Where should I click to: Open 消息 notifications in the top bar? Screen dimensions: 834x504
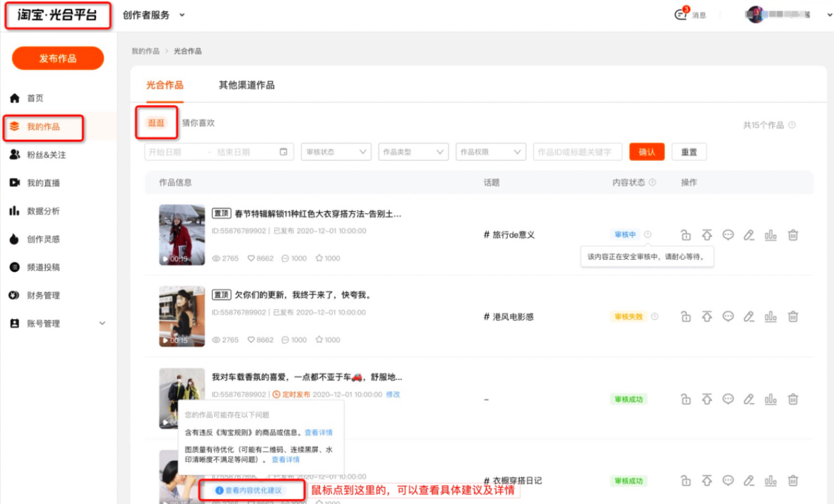coord(689,14)
